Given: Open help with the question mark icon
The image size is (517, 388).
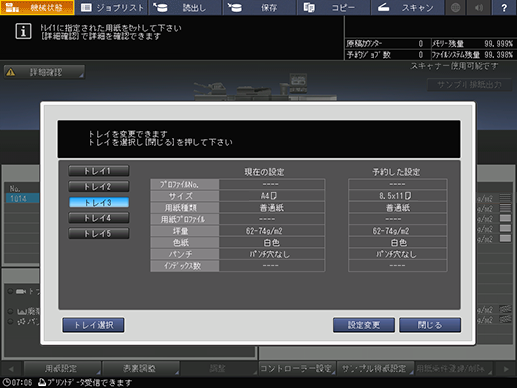Looking at the screenshot, I should point(504,7).
